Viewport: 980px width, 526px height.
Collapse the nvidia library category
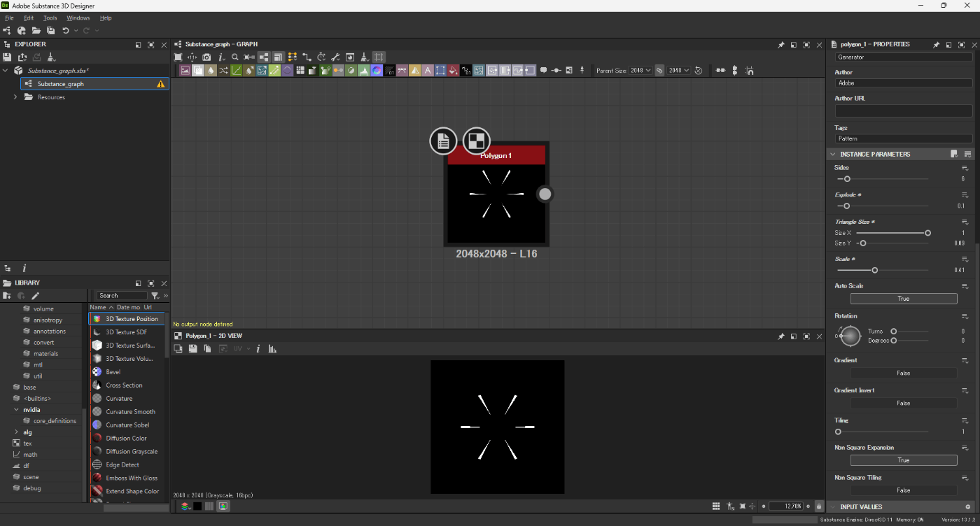coord(15,409)
